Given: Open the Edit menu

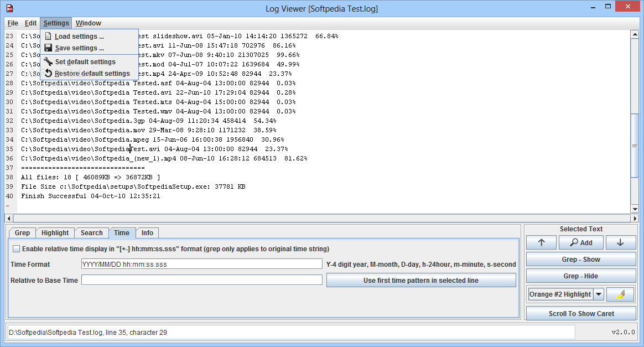Looking at the screenshot, I should pos(31,23).
